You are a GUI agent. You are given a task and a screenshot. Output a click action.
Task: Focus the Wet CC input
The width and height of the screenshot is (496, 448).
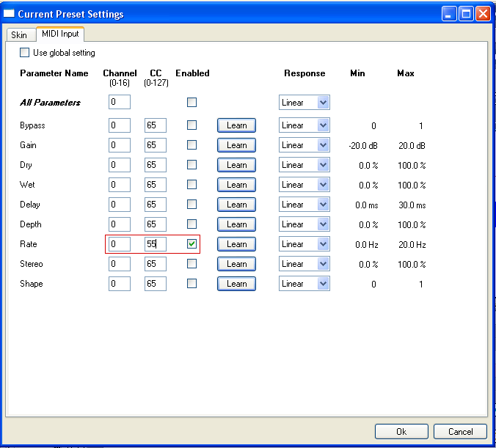click(156, 185)
